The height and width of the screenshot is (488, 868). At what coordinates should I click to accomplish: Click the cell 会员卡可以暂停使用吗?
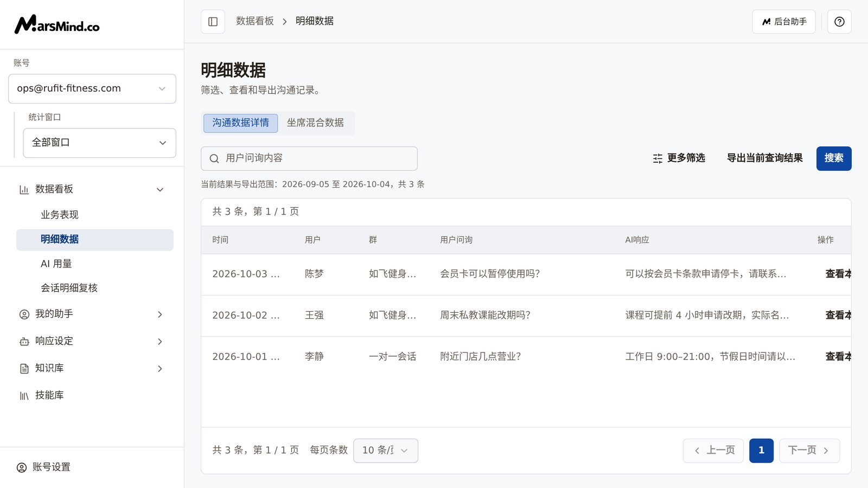(490, 274)
